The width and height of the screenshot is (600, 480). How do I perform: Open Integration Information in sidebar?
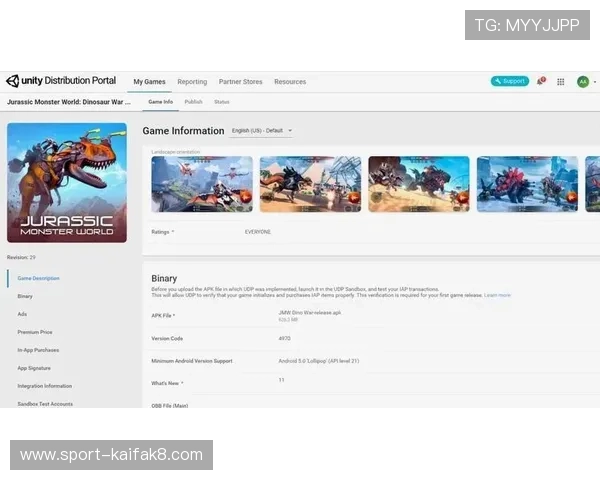coord(44,386)
